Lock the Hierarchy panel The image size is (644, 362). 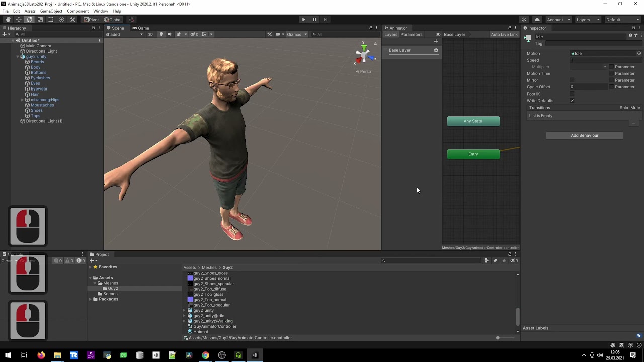[x=93, y=28]
